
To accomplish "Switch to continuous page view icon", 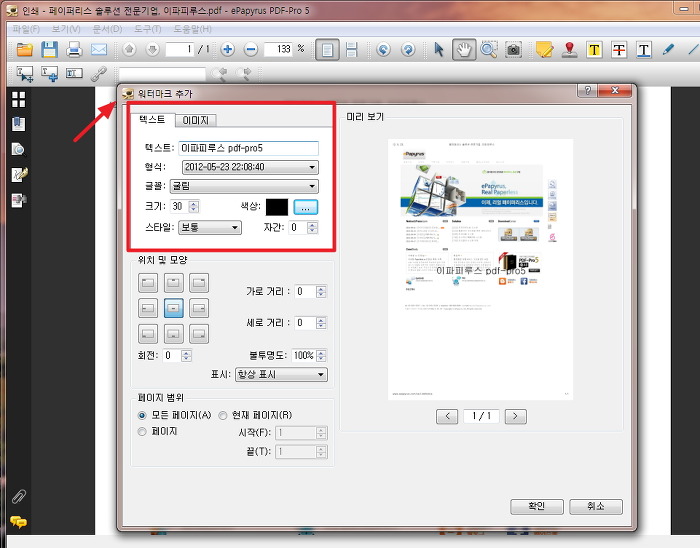I will [352, 50].
